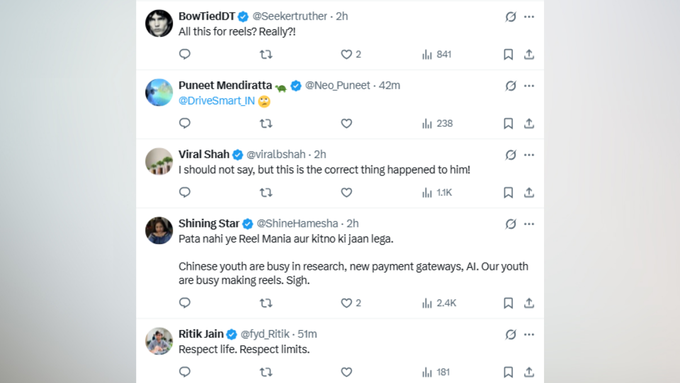Open the @DriveSmart_IN mention link
Image resolution: width=680 pixels, height=383 pixels.
pyautogui.click(x=216, y=101)
